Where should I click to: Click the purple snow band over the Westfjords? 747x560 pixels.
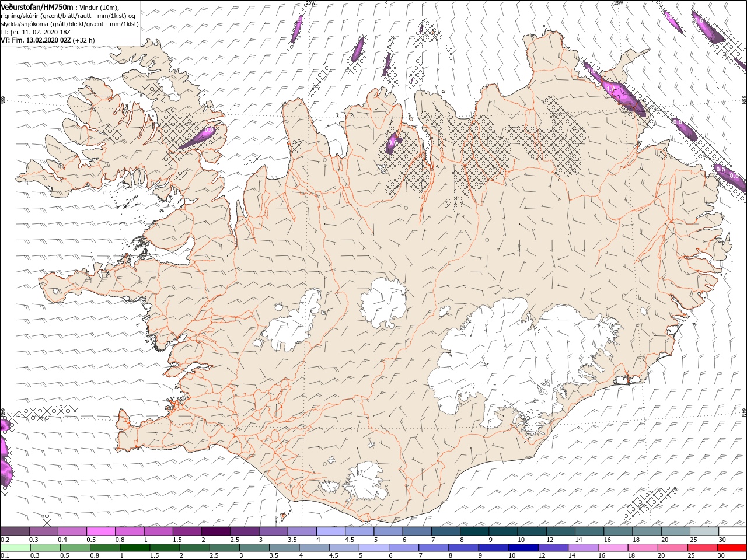point(197,137)
